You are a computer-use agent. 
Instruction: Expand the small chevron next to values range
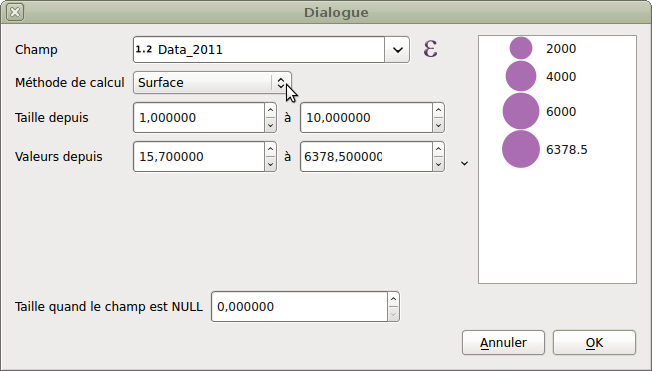(x=464, y=163)
